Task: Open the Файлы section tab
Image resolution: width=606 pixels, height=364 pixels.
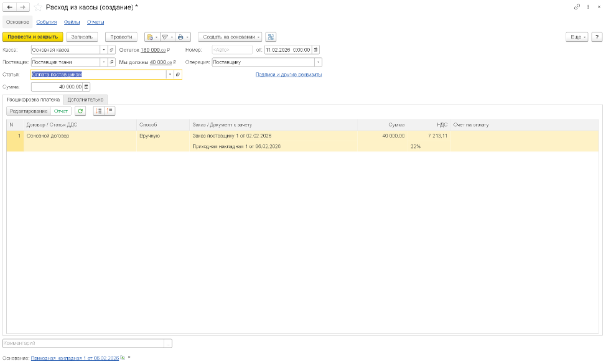Action: pos(72,22)
